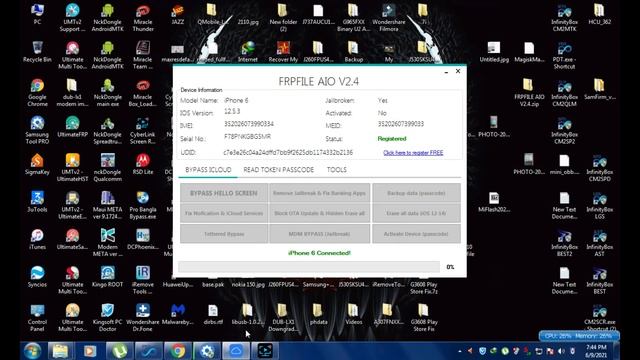Click the FRPFILE progress bar
This screenshot has width=640, height=360.
click(309, 267)
